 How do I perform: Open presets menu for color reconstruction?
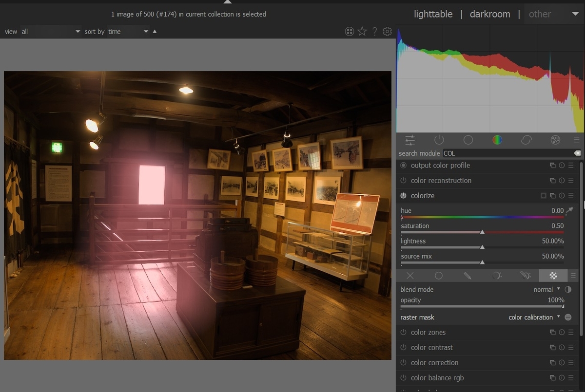570,181
